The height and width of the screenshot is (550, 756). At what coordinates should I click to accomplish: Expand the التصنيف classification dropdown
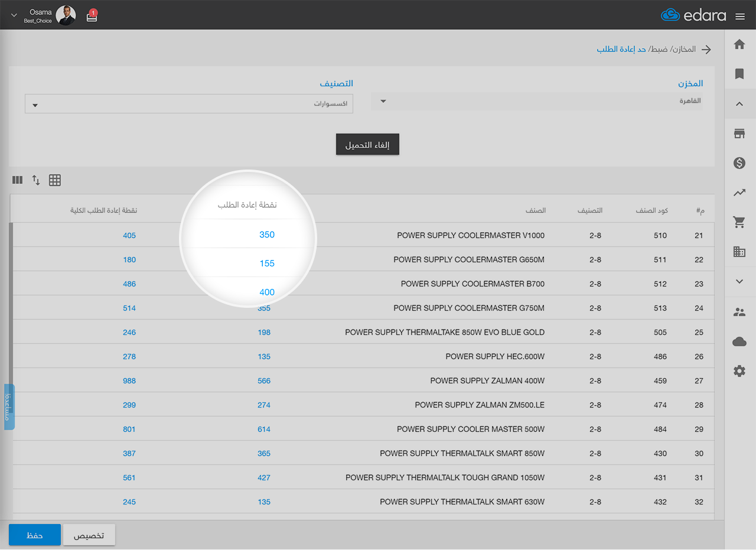pos(189,105)
